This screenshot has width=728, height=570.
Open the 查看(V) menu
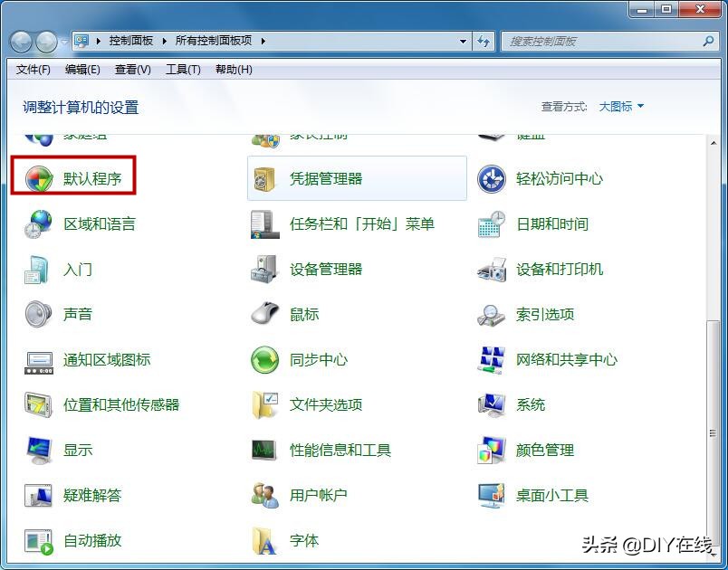coord(134,70)
